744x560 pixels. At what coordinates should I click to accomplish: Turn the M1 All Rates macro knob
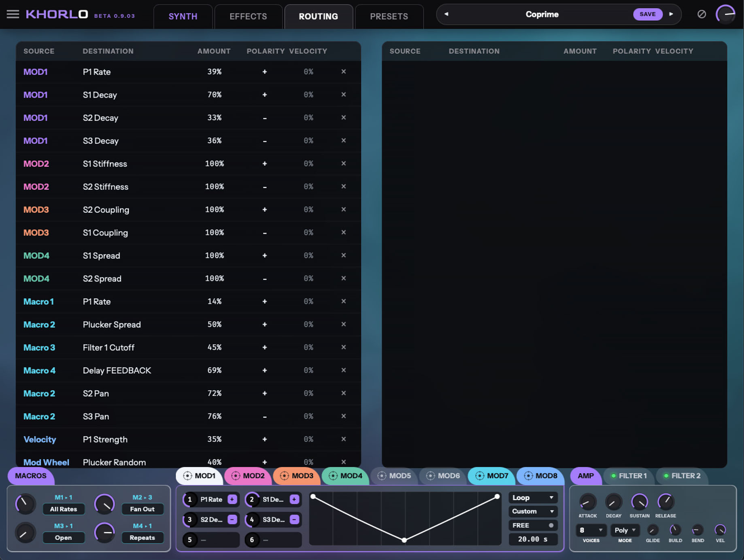tap(25, 504)
